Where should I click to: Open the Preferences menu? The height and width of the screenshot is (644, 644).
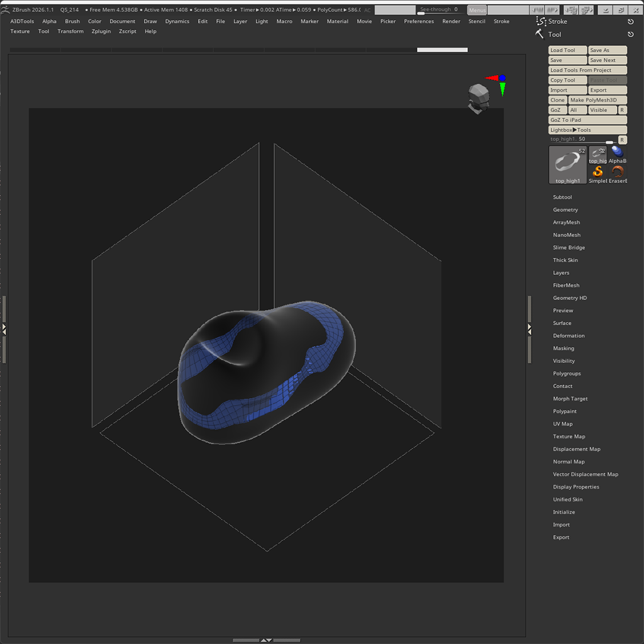coord(419,21)
